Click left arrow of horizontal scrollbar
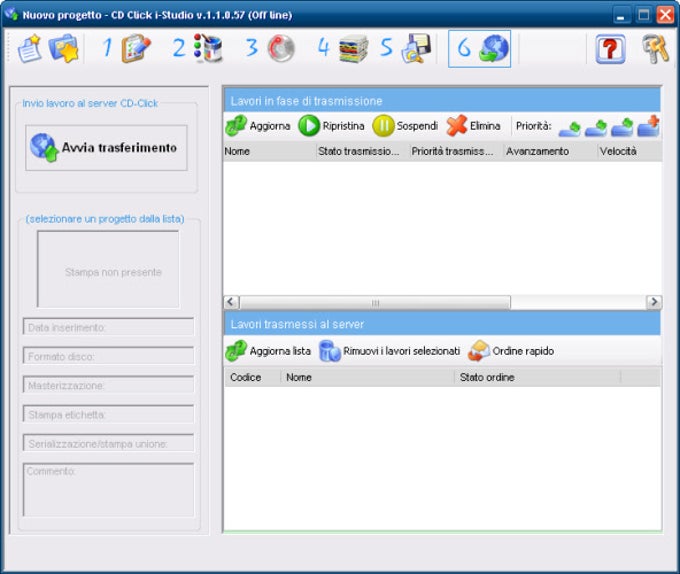This screenshot has height=574, width=680. click(x=231, y=302)
